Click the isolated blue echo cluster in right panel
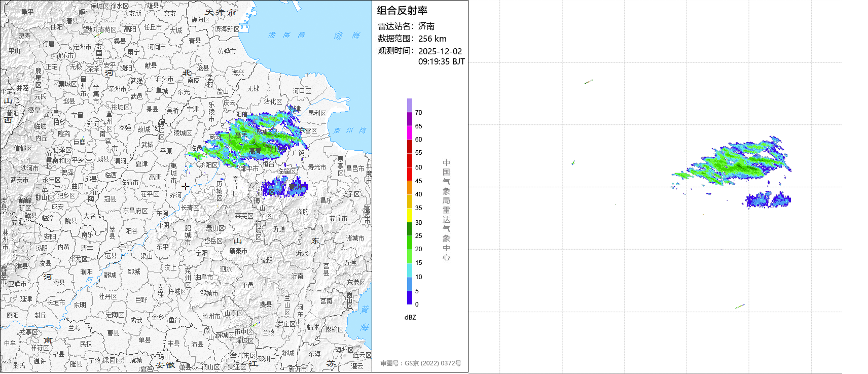This screenshot has width=868, height=374. pyautogui.click(x=768, y=199)
